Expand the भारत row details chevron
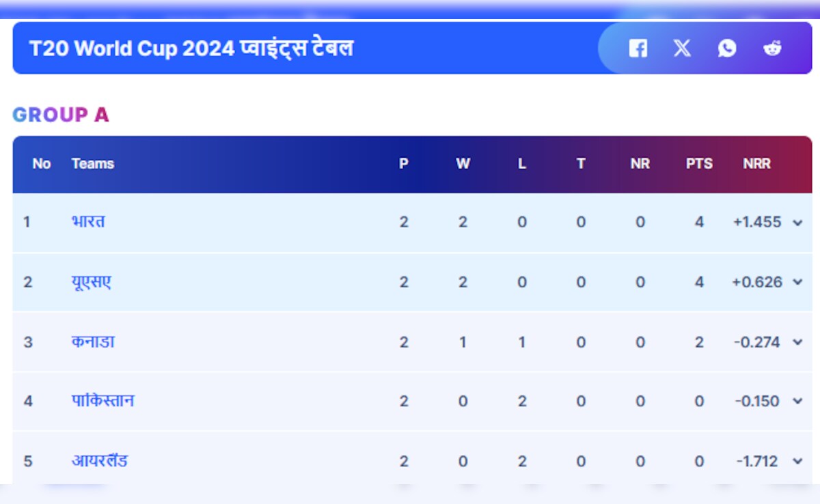The height and width of the screenshot is (504, 820). 797,223
